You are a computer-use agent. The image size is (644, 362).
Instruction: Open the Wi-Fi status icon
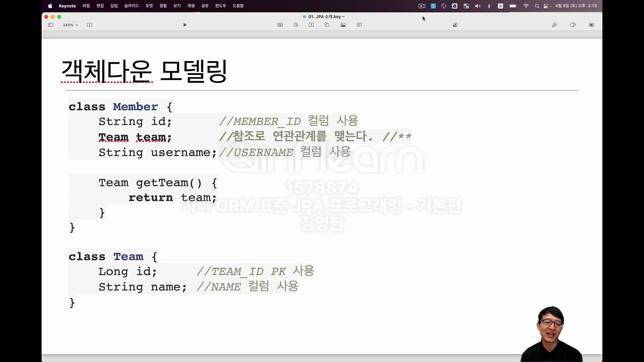click(526, 6)
